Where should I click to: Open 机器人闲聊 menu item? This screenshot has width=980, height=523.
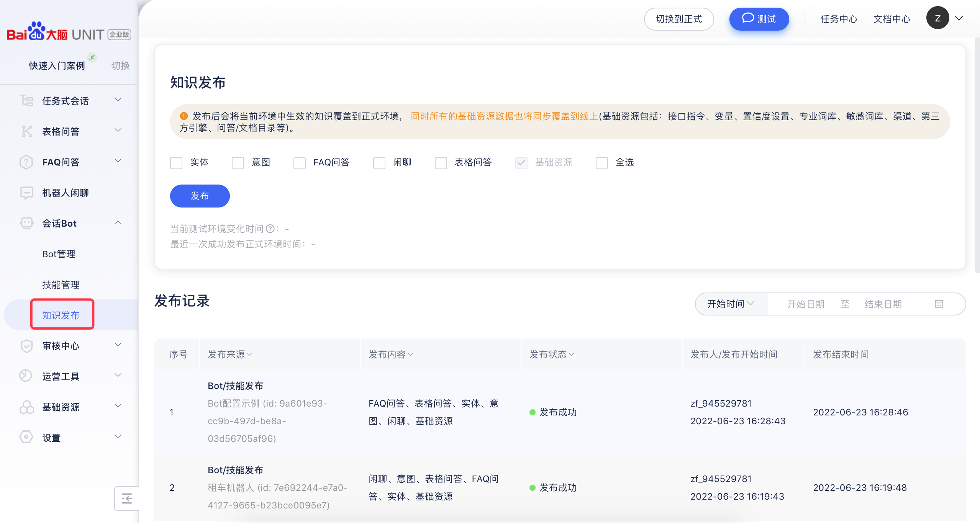66,193
